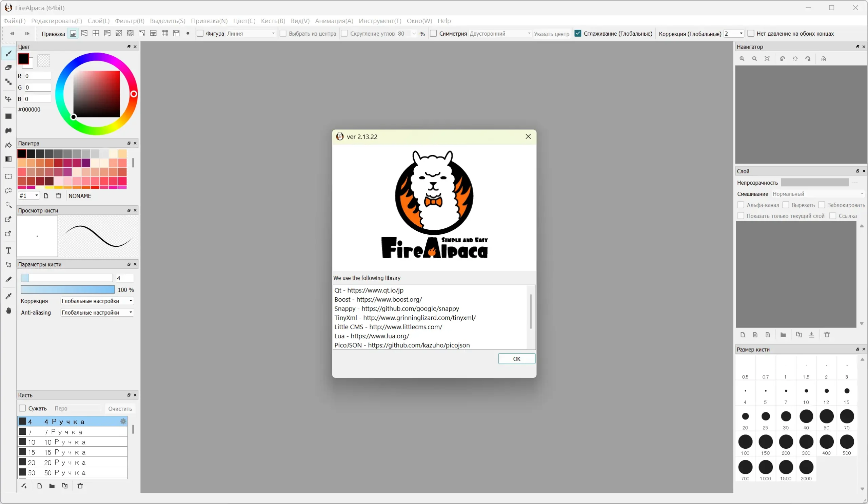
Task: Click the Очистить button in the Кисть panel
Action: [120, 409]
